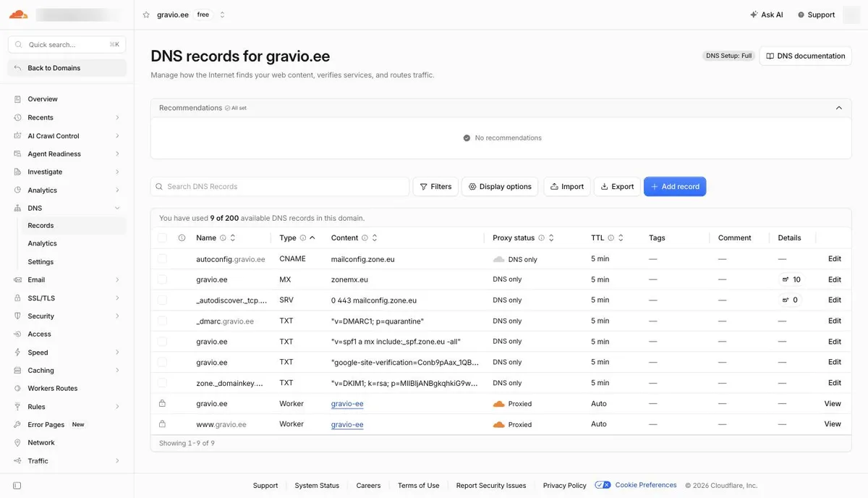Star the gravio.ee domain
868x498 pixels.
(146, 14)
